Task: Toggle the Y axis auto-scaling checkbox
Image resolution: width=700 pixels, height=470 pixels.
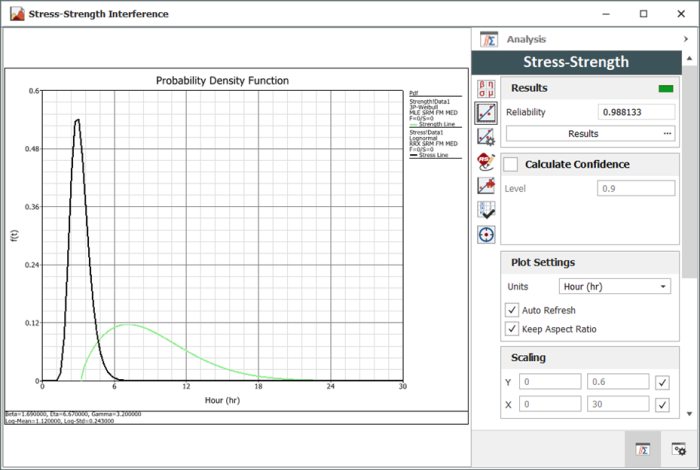Action: [662, 381]
